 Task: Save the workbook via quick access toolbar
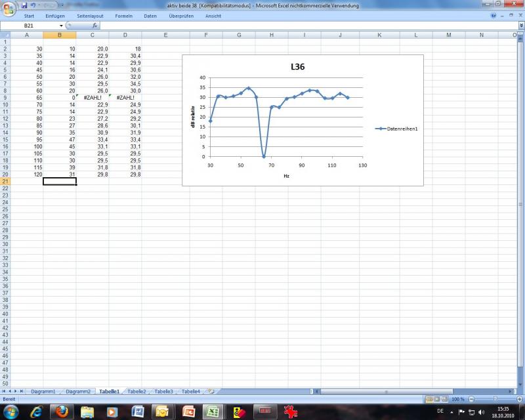(24, 5)
